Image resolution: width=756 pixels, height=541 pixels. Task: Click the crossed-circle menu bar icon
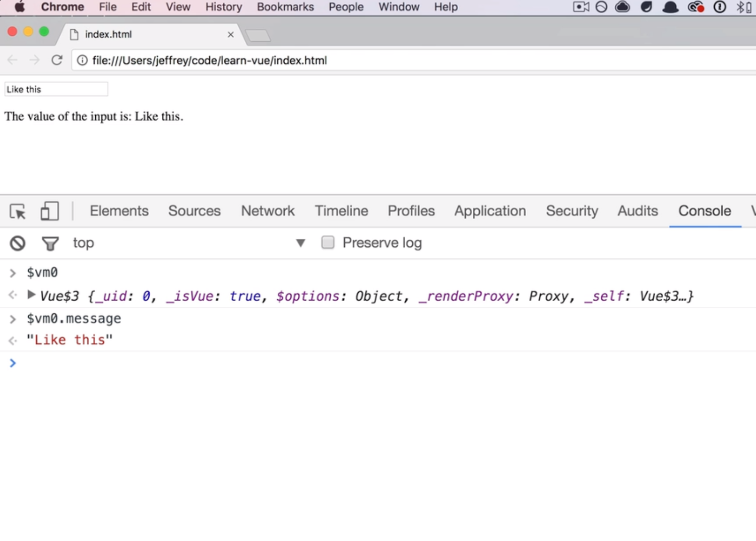(601, 7)
